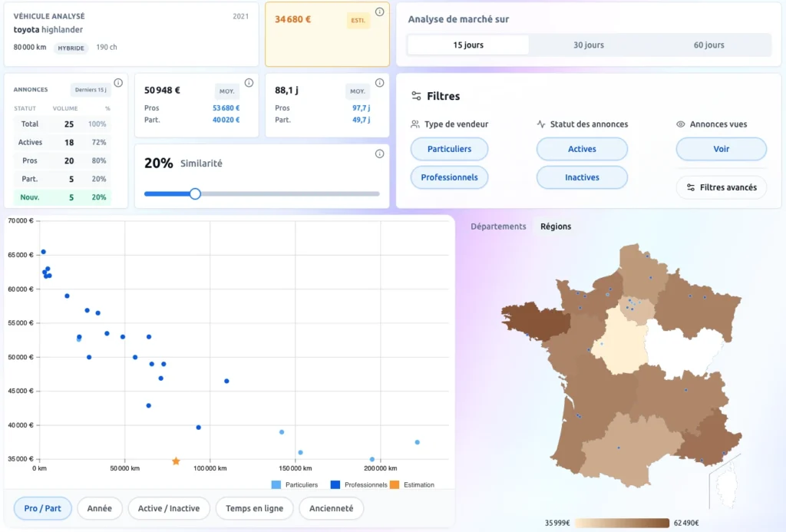786x532 pixels.
Task: Toggle Professionnels seller filter
Action: pyautogui.click(x=449, y=177)
